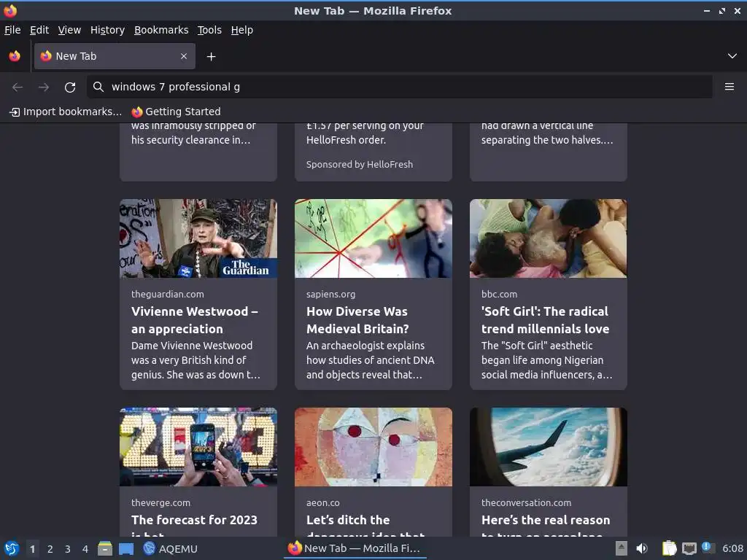Open the Firefox hamburger application menu
Image resolution: width=747 pixels, height=560 pixels.
point(729,87)
